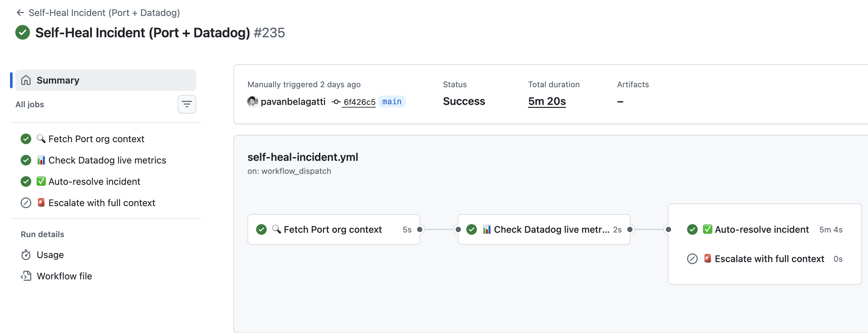Open Fetch Port org context job in sidebar

click(105, 139)
